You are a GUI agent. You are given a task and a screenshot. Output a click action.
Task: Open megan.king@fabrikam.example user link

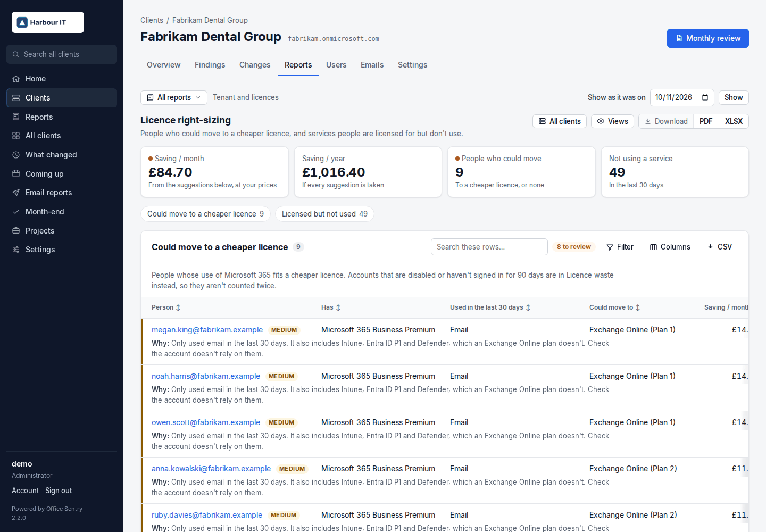[207, 330]
